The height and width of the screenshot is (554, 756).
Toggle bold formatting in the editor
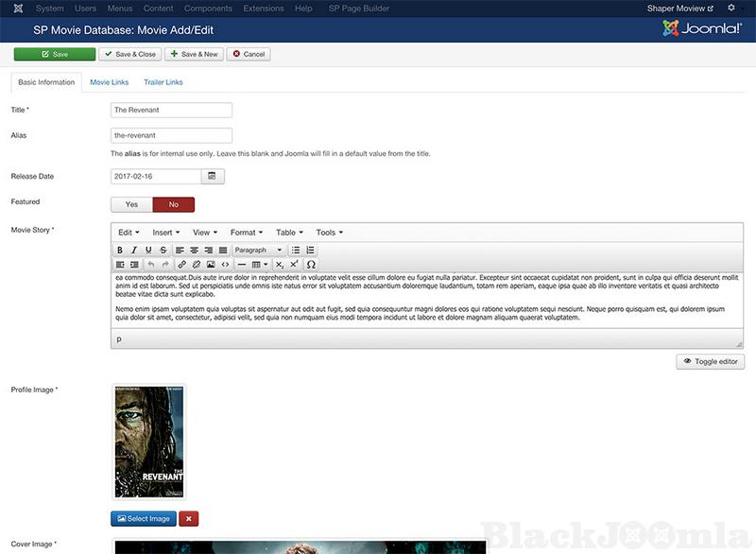(120, 250)
